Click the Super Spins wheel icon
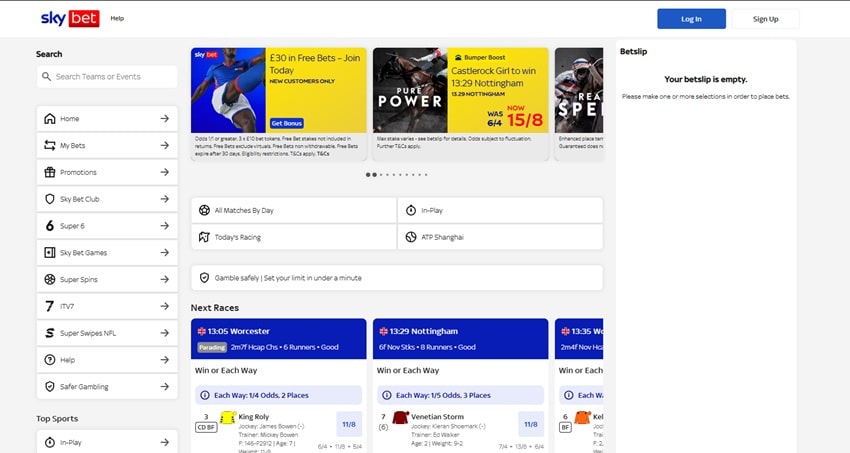 (x=49, y=279)
